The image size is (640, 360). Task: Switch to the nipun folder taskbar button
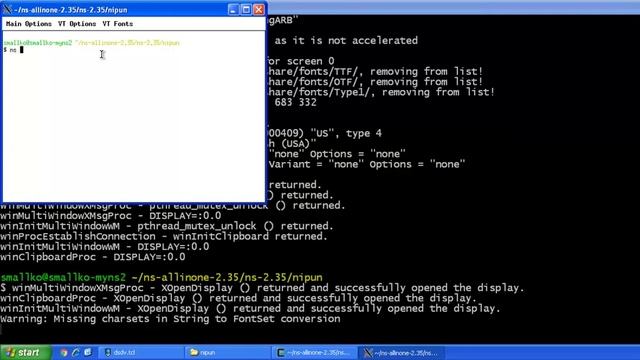[227, 352]
